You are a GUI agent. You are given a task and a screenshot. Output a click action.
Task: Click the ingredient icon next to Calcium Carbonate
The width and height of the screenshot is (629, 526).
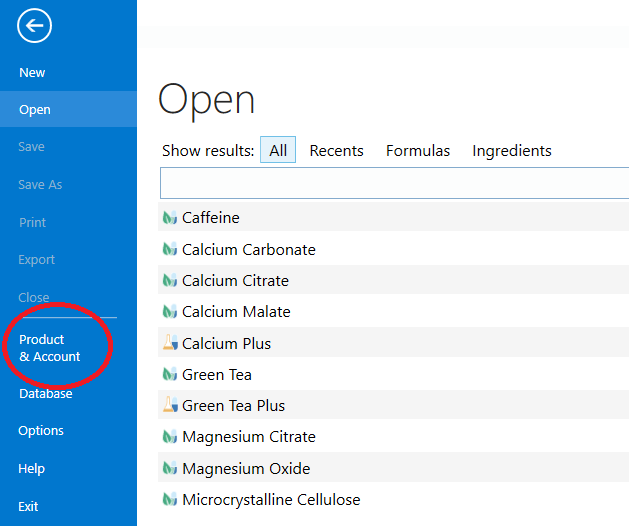point(169,250)
